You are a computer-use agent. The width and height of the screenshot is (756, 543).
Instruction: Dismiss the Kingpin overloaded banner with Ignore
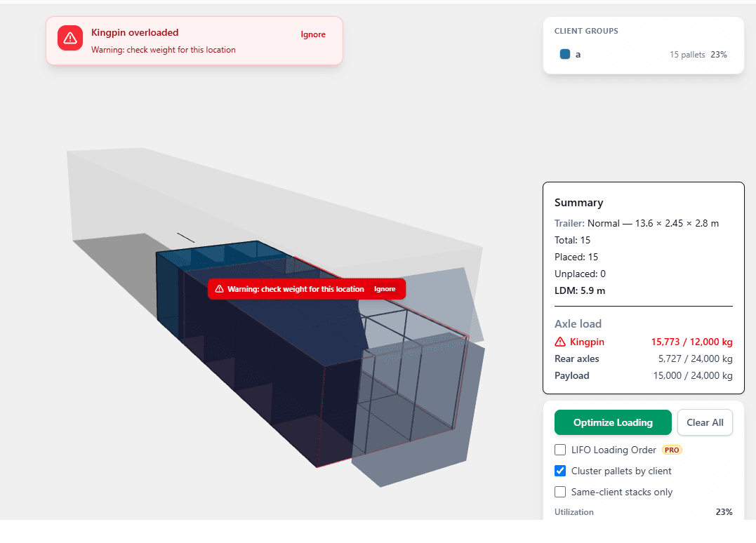(313, 34)
